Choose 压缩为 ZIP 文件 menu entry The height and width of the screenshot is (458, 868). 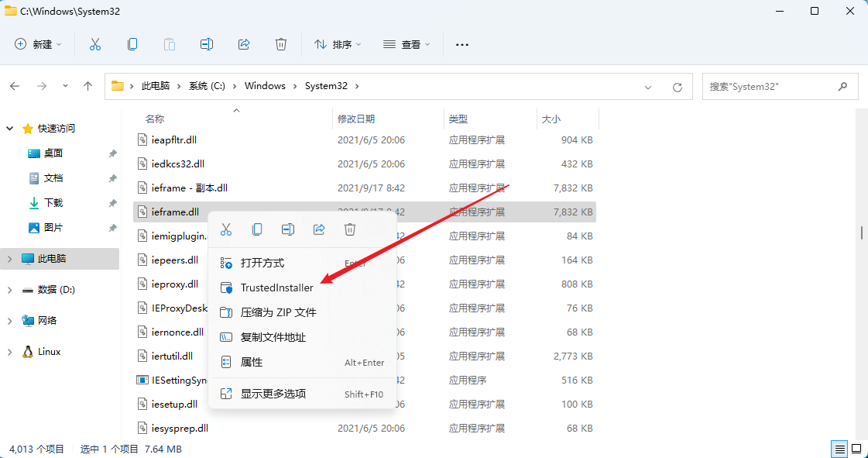tap(302, 312)
